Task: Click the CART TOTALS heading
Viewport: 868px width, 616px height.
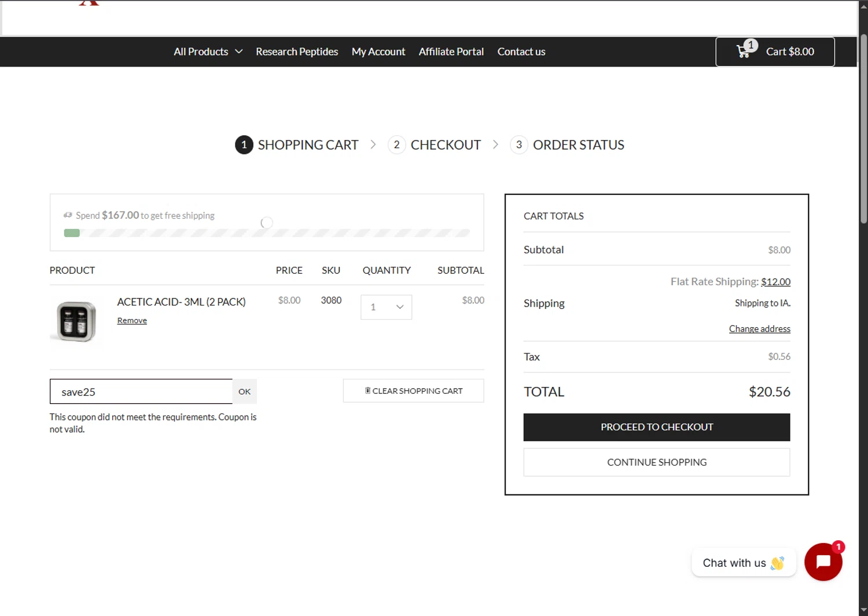Action: (553, 216)
